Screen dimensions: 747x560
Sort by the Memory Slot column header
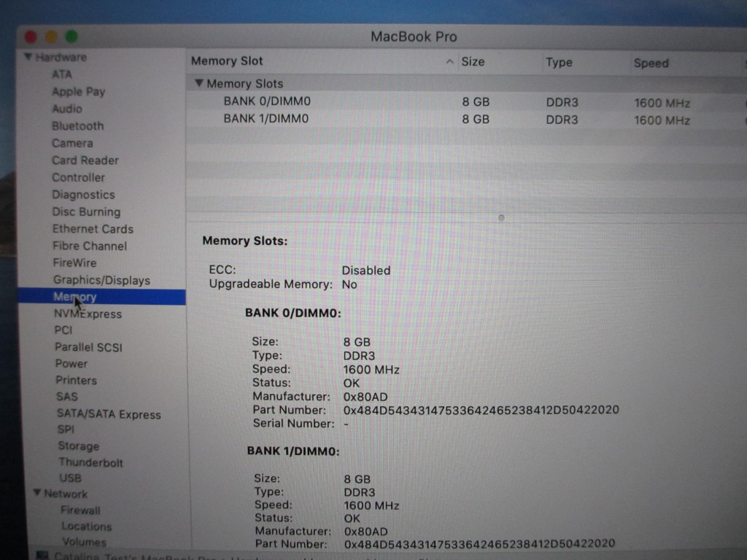[x=227, y=61]
